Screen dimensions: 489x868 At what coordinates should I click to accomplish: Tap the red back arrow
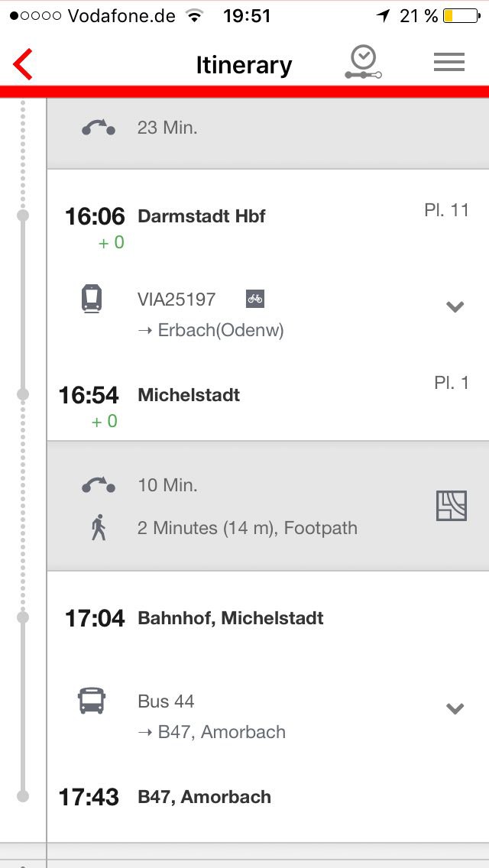24,64
